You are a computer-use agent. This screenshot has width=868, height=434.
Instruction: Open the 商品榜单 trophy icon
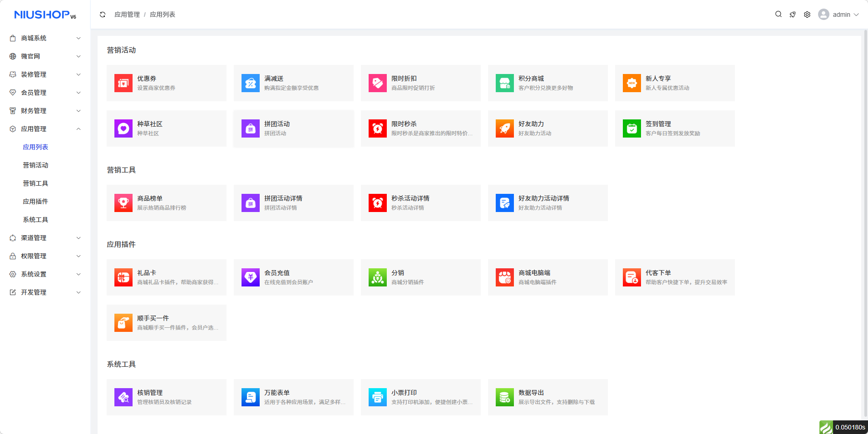click(x=123, y=203)
